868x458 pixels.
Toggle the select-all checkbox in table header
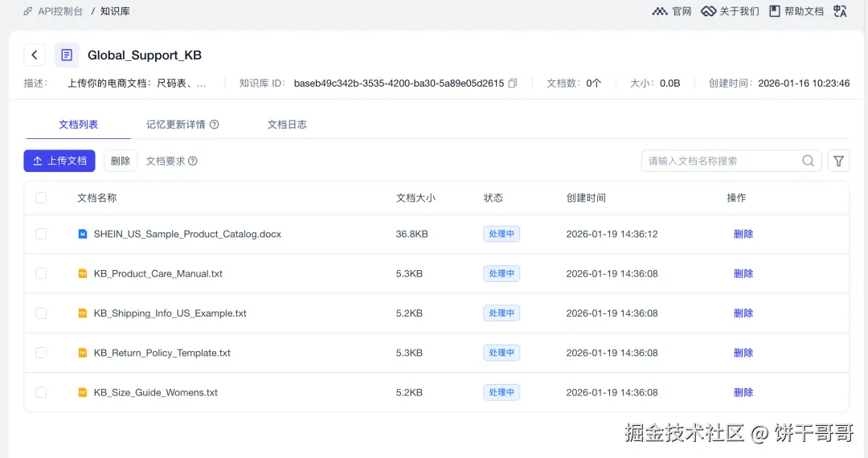[x=41, y=198]
